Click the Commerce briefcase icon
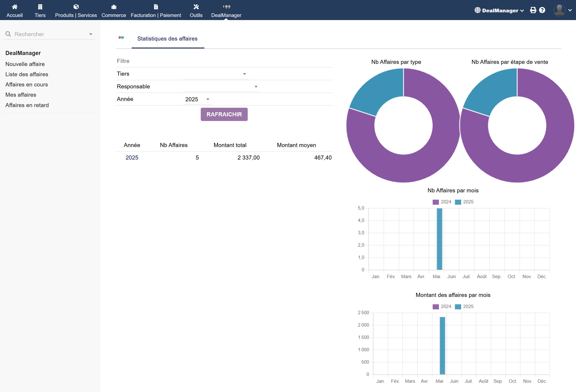The image size is (576, 392). point(114,7)
